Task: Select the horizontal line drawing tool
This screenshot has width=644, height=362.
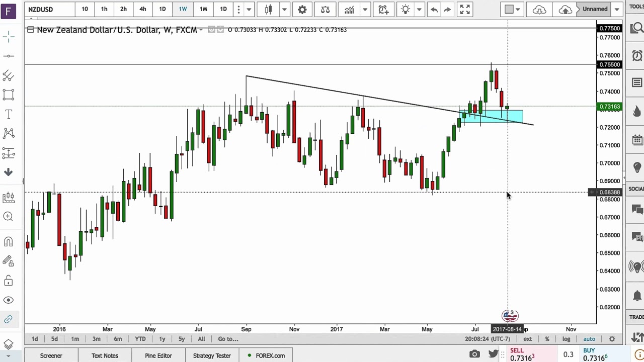Action: (9, 56)
